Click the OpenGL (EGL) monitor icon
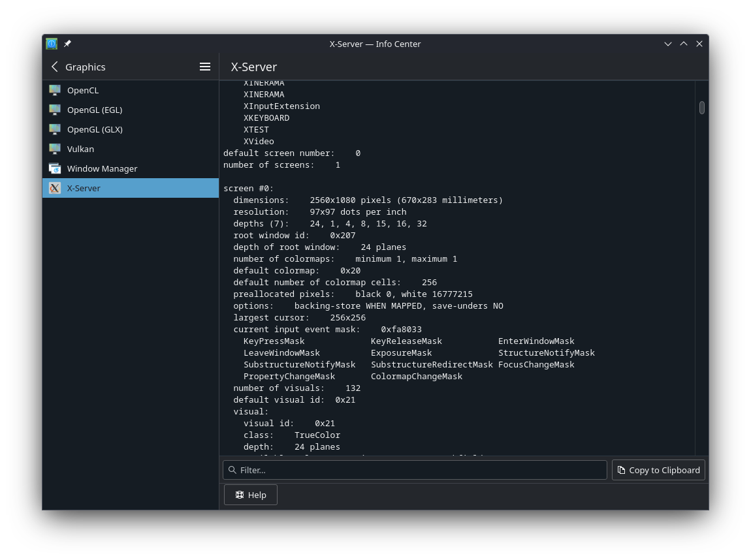Screen dimensions: 751x560 55,110
